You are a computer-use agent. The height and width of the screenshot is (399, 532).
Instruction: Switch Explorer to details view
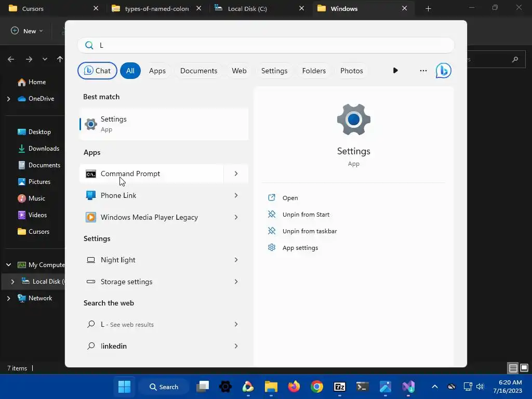tap(513, 368)
